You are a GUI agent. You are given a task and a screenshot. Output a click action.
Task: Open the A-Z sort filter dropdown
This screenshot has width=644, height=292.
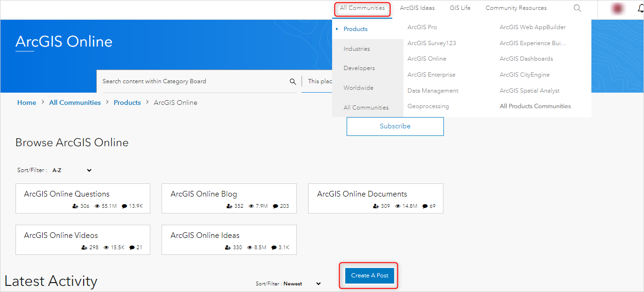72,170
